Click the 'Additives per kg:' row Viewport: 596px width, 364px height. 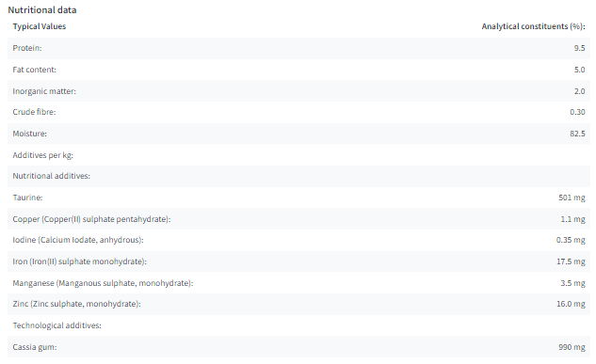pyautogui.click(x=298, y=155)
